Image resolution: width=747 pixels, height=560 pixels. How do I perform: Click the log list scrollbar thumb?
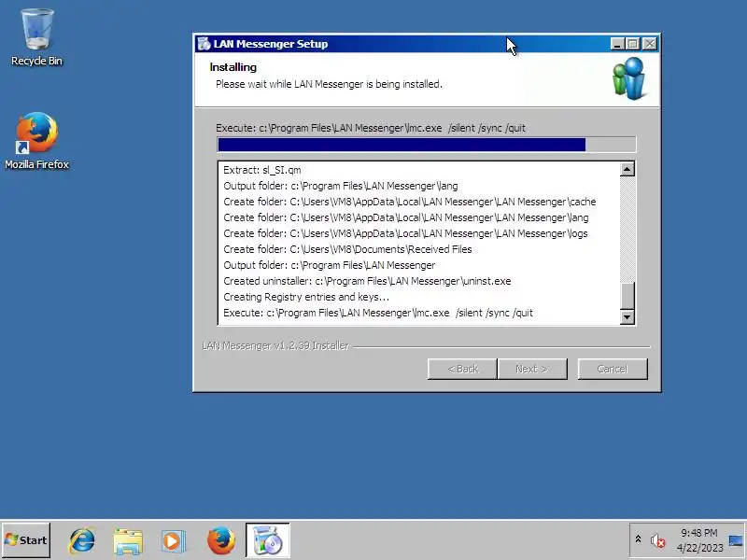click(x=627, y=295)
